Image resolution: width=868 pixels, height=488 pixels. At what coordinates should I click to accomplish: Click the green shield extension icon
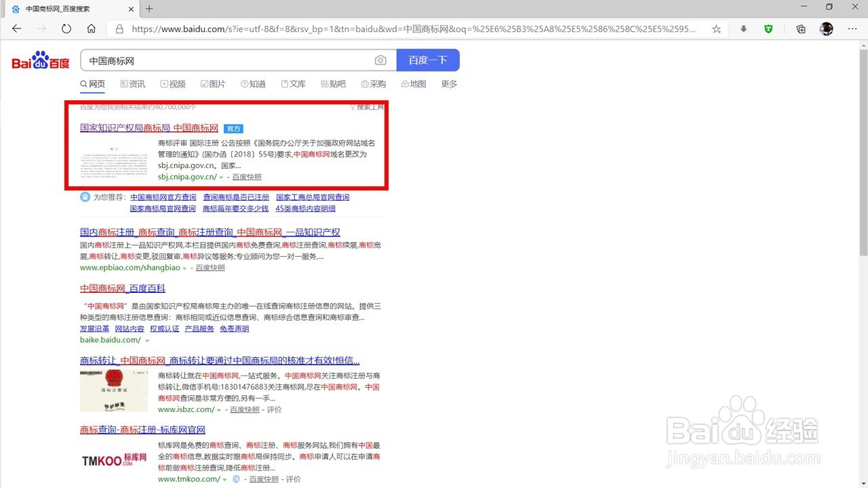coord(768,29)
